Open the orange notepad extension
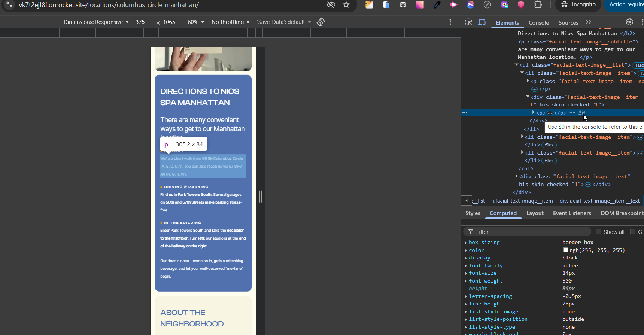This screenshot has width=644, height=335. coord(370,5)
